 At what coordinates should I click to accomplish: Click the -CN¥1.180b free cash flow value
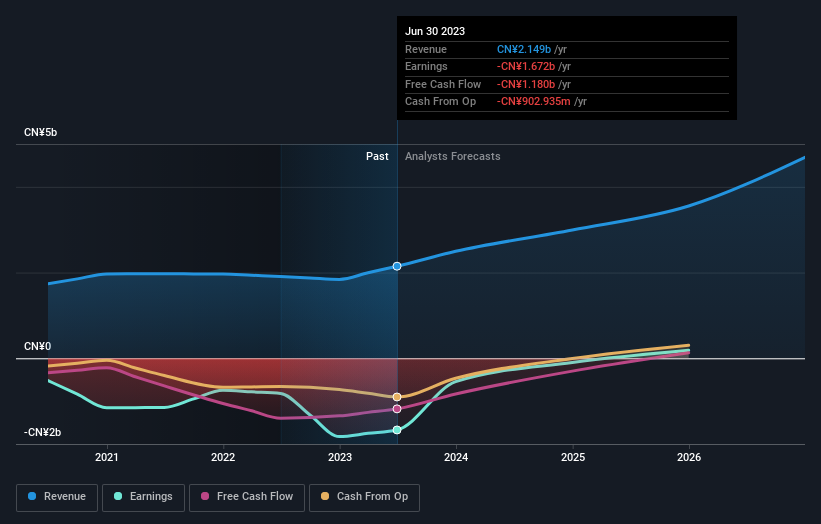(526, 84)
